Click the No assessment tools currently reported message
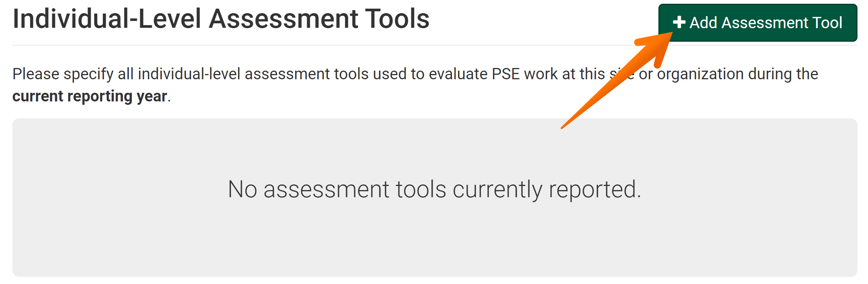 tap(433, 190)
